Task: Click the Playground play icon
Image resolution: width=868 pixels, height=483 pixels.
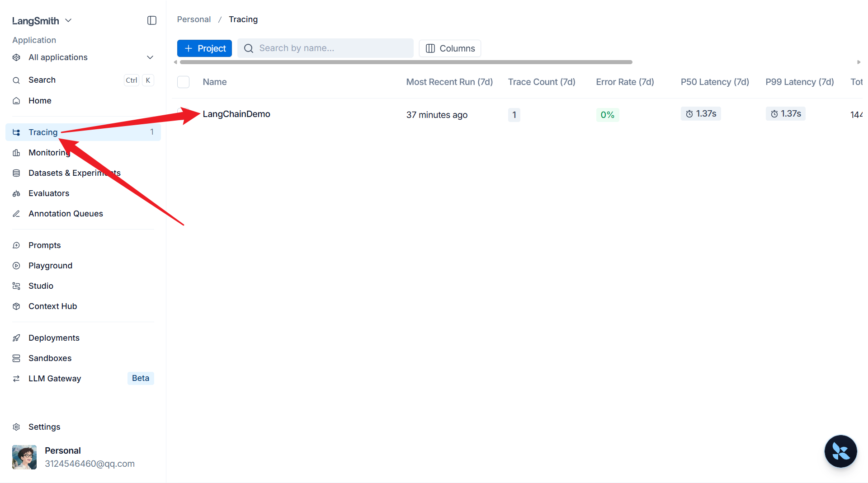Action: (x=16, y=266)
